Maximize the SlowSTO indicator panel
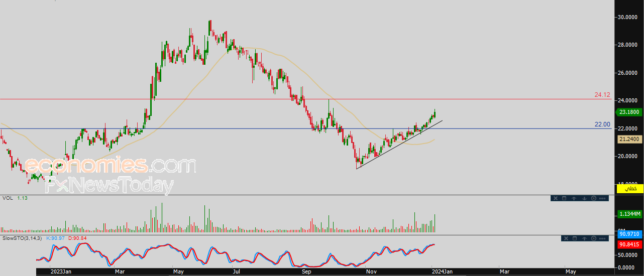Image resolution: width=644 pixels, height=276 pixels. point(575,238)
